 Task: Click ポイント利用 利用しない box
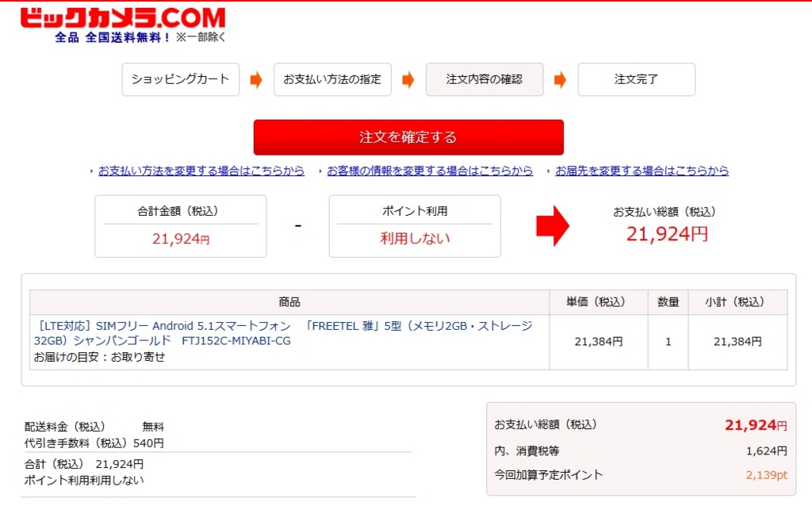click(x=415, y=226)
